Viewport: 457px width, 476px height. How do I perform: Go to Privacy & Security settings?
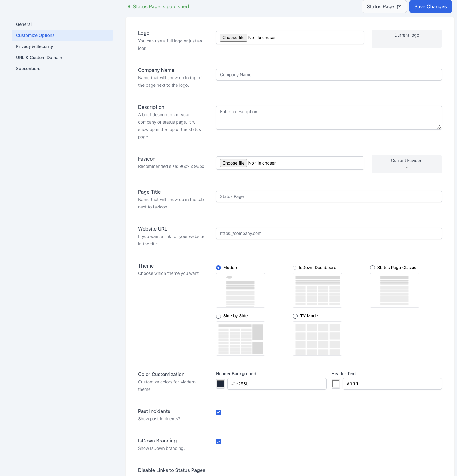pyautogui.click(x=34, y=46)
